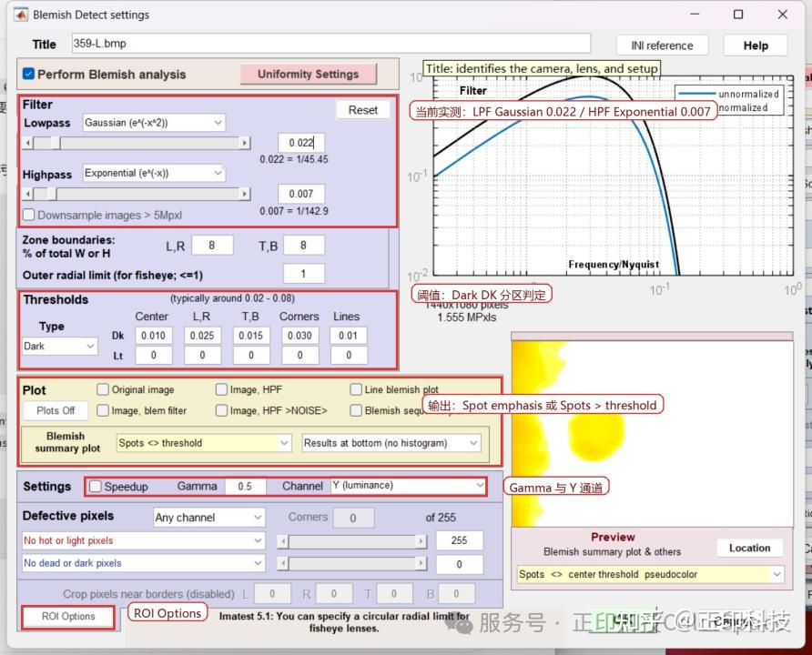Check Line blemish plot option
This screenshot has height=655, width=812.
click(356, 389)
